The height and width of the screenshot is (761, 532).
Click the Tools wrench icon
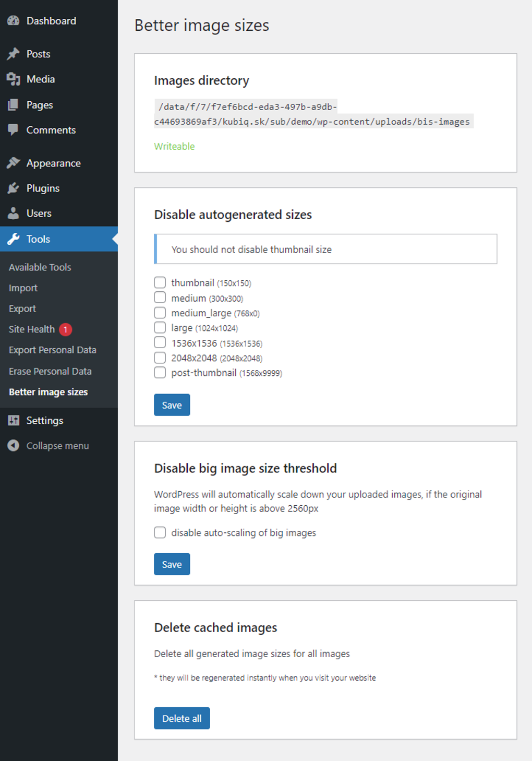13,239
